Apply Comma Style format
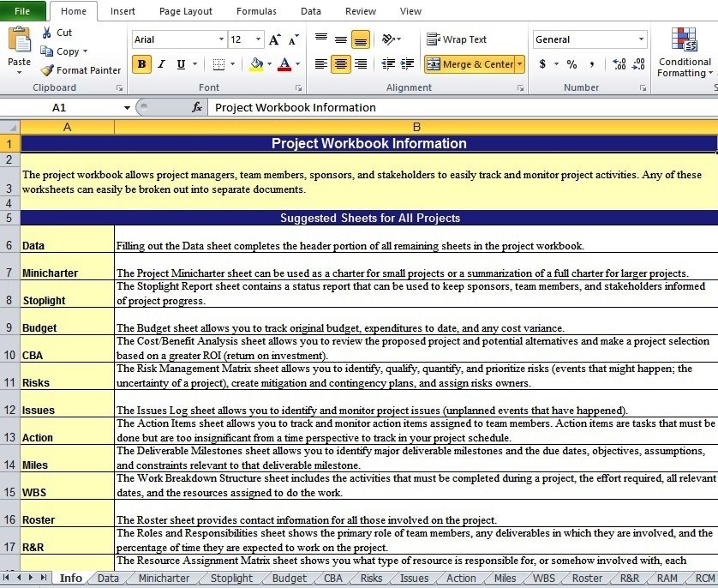 pyautogui.click(x=591, y=64)
